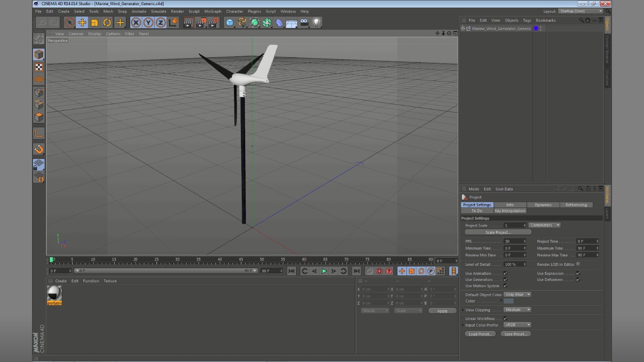Screen dimensions: 644x362
Task: Activate the Move tool in top toolbar
Action: [82, 22]
